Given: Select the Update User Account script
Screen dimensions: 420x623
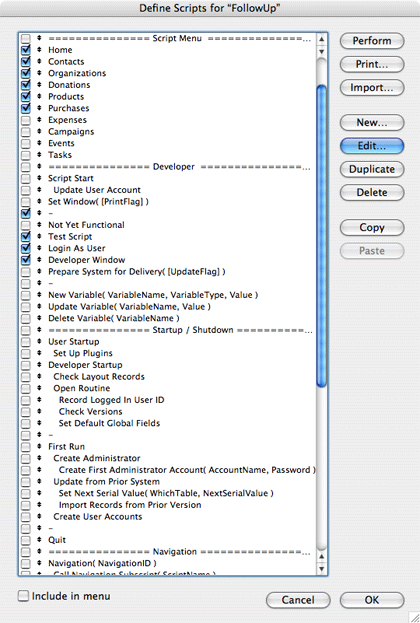Looking at the screenshot, I should (x=167, y=190).
